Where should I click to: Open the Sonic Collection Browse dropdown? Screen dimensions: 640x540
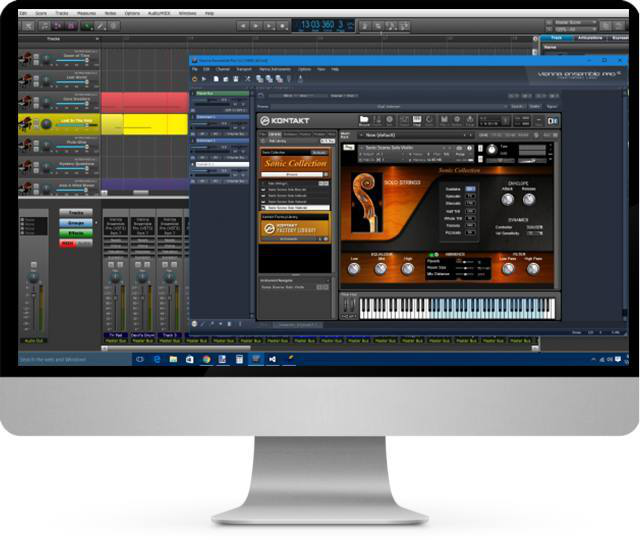[x=291, y=174]
